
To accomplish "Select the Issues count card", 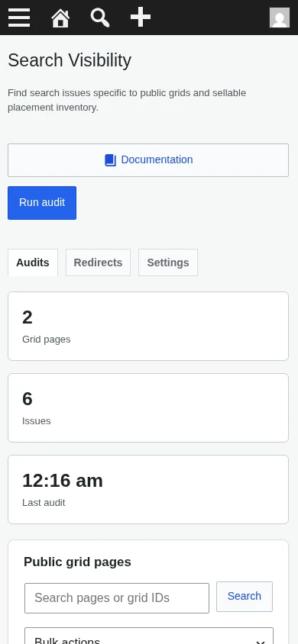I will (148, 407).
